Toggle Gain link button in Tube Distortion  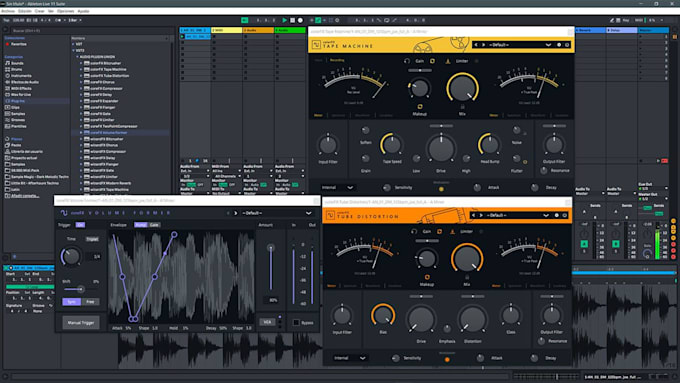point(440,232)
